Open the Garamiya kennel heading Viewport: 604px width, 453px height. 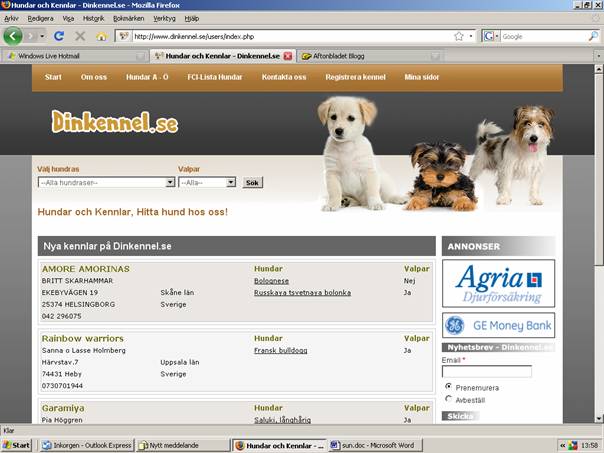63,408
